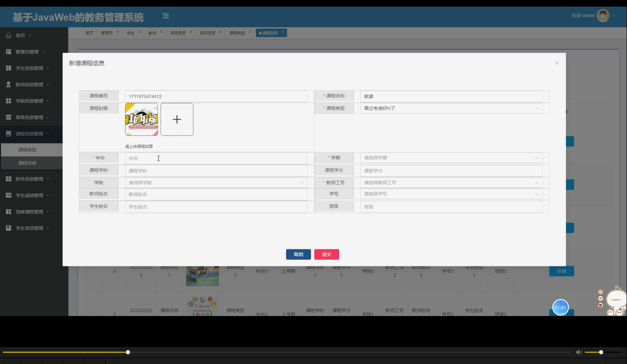Switch to the 首页 tab
This screenshot has height=364, width=627.
click(x=89, y=33)
